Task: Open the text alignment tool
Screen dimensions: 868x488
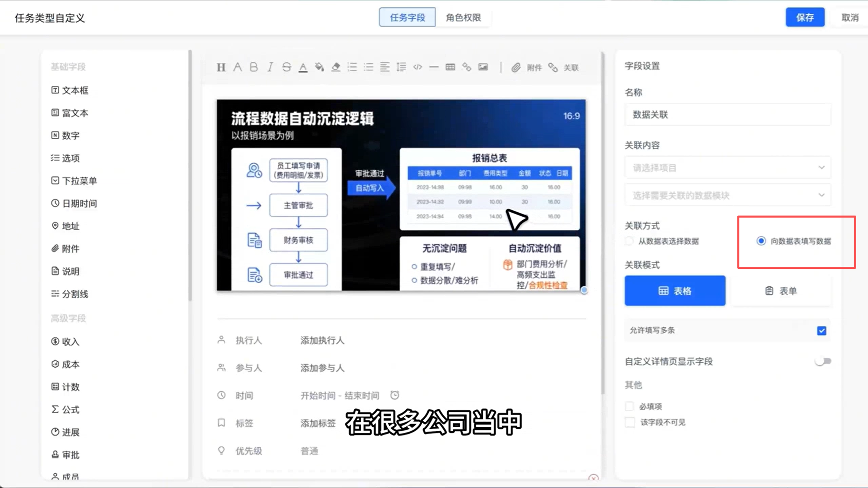Action: 385,67
